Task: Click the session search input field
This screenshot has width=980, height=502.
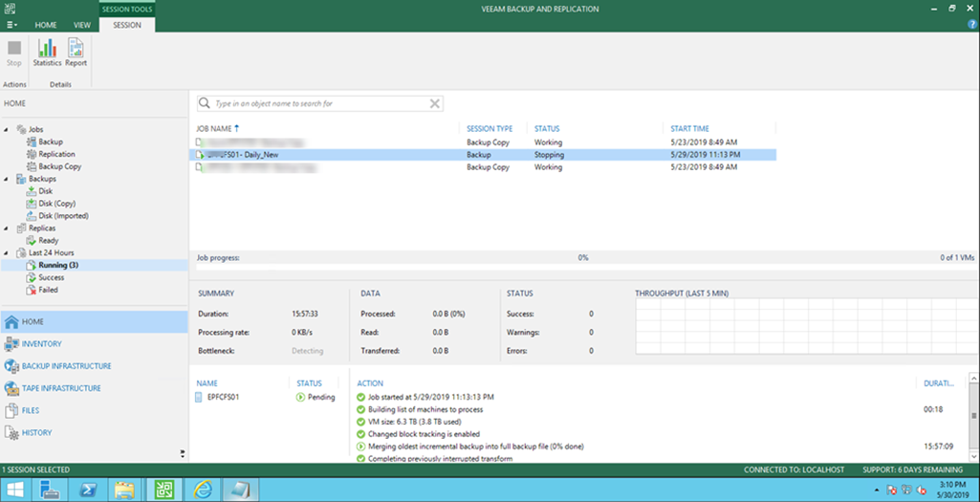Action: pyautogui.click(x=320, y=104)
